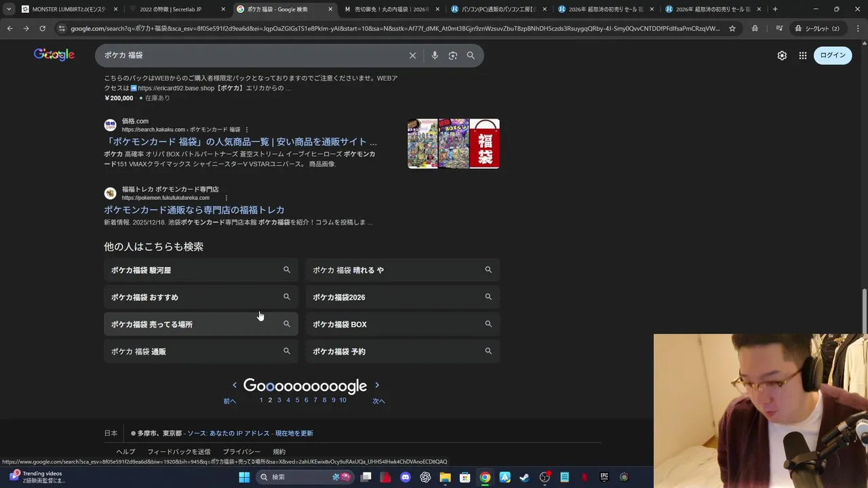The width and height of the screenshot is (868, 488).
Task: Open the Chrome side panel icon
Action: pos(779,28)
